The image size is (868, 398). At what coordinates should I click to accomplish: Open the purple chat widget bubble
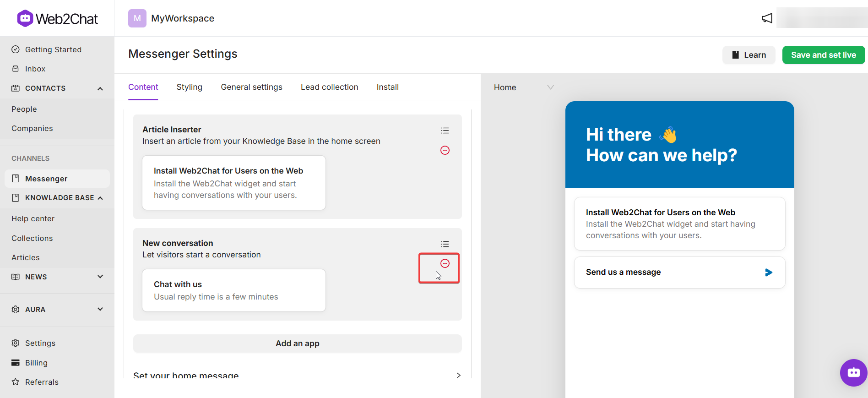pos(854,373)
